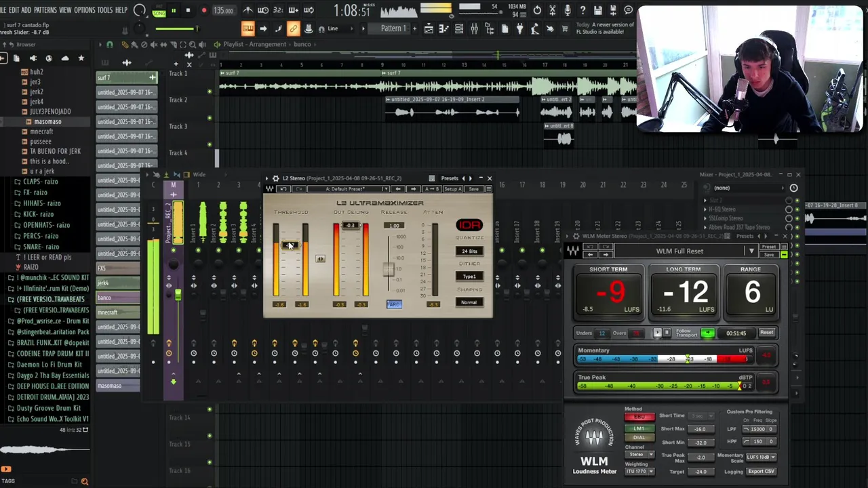The height and width of the screenshot is (488, 868).
Task: Select the 'banco' pattern in picker
Action: click(x=118, y=298)
